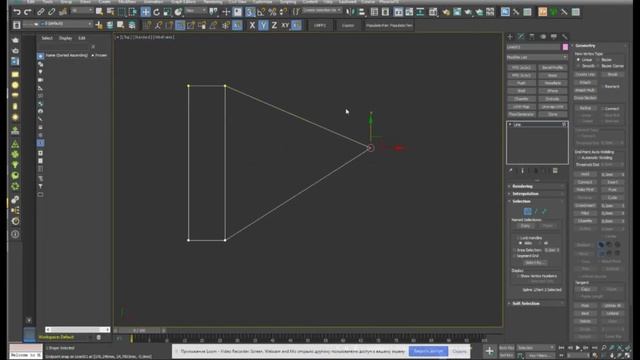Click the time slider at frame 0
This screenshot has width=640, height=360.
click(x=139, y=330)
